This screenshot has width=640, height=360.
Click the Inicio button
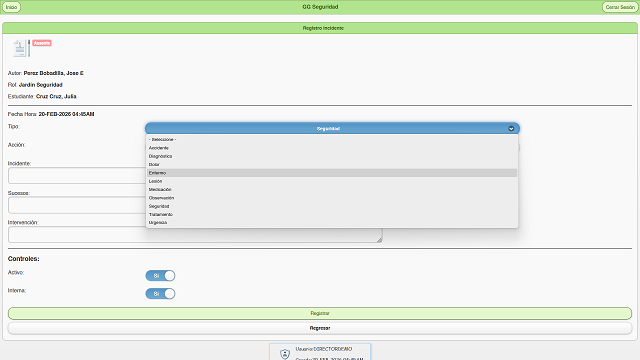coord(11,7)
